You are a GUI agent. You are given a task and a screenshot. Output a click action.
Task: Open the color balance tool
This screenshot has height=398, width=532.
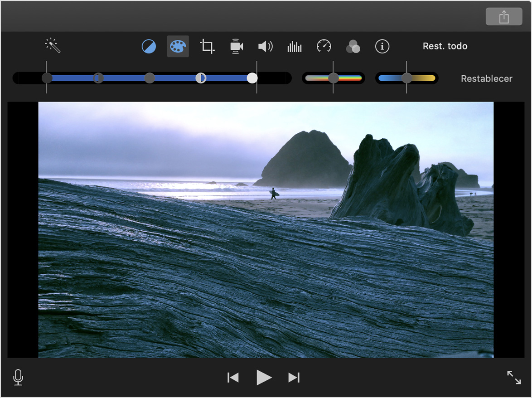[x=149, y=46]
